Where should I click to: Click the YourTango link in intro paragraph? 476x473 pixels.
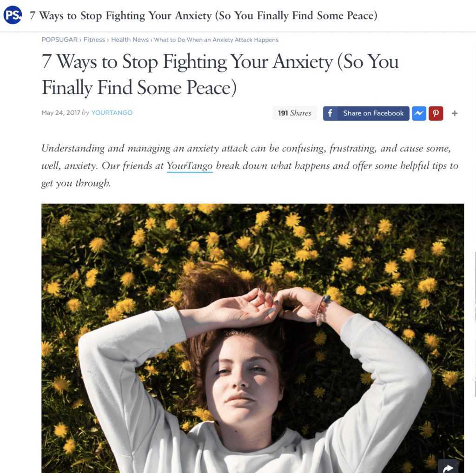pyautogui.click(x=190, y=166)
